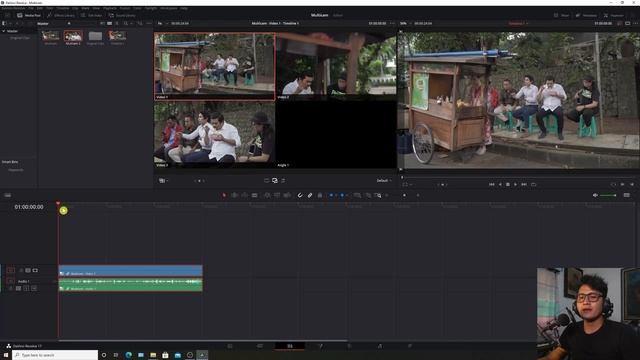640x360 pixels.
Task: Open the source viewer Fit zoom dropdown
Action: click(162, 23)
